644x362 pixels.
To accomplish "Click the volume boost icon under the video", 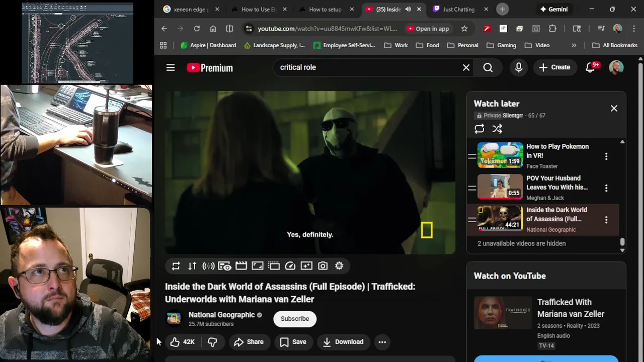I will coord(208,266).
